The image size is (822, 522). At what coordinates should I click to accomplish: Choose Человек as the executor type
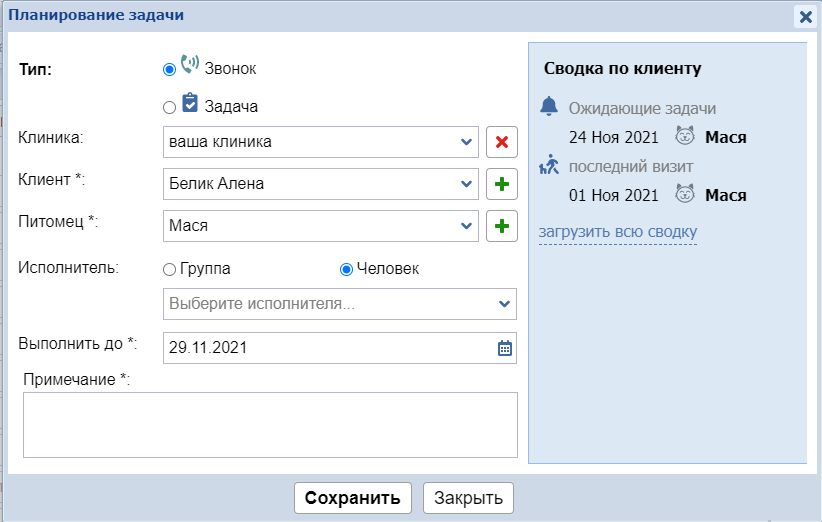(347, 269)
